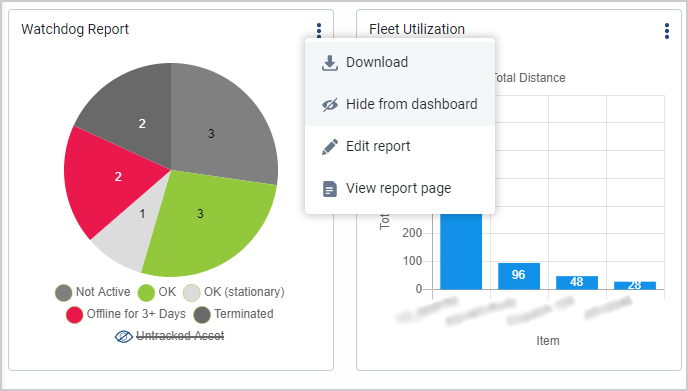The image size is (688, 391).
Task: Click the tallest blue bar in chart
Action: tap(461, 251)
